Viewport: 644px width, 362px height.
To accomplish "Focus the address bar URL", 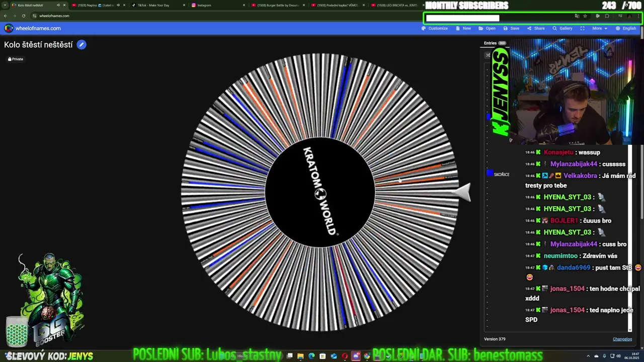I will point(54,16).
